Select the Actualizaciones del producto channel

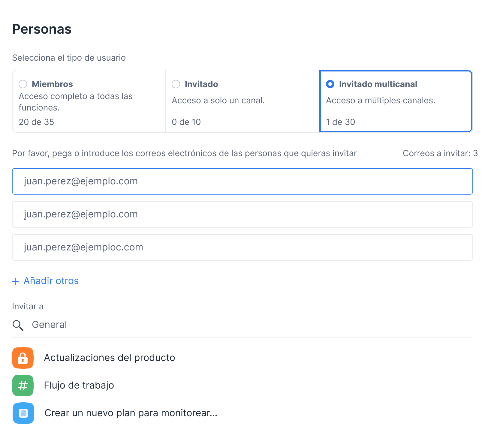(110, 358)
